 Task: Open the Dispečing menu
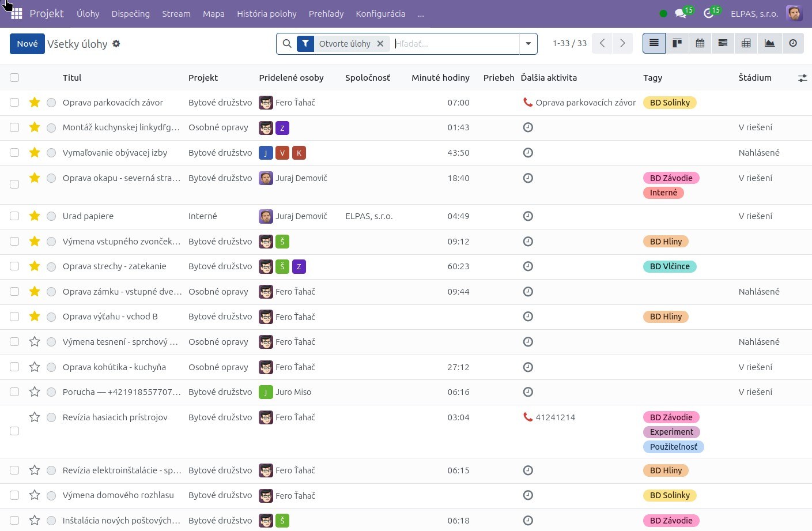[131, 14]
